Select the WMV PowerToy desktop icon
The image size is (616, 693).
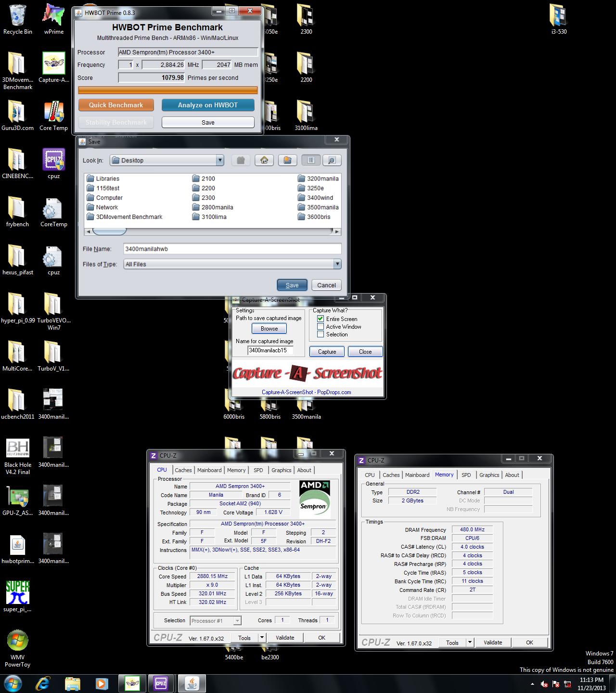point(18,649)
